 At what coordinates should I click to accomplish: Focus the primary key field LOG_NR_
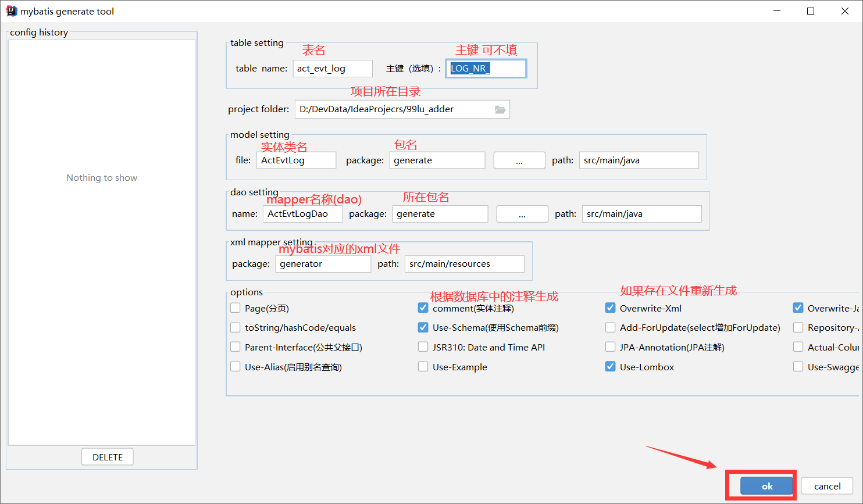(x=486, y=69)
